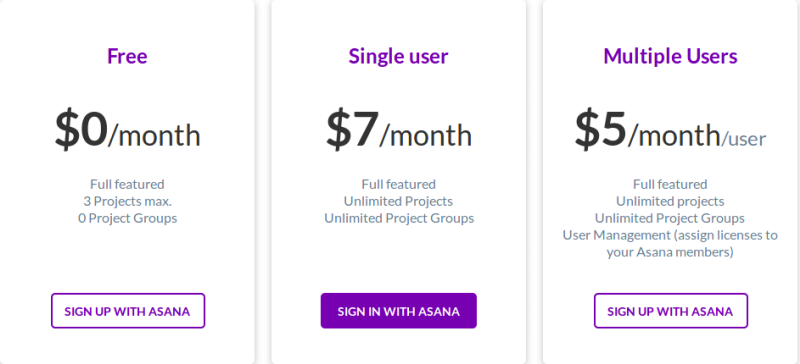This screenshot has height=364, width=800.
Task: Click the 3 Projects max. feature line
Action: tap(128, 201)
